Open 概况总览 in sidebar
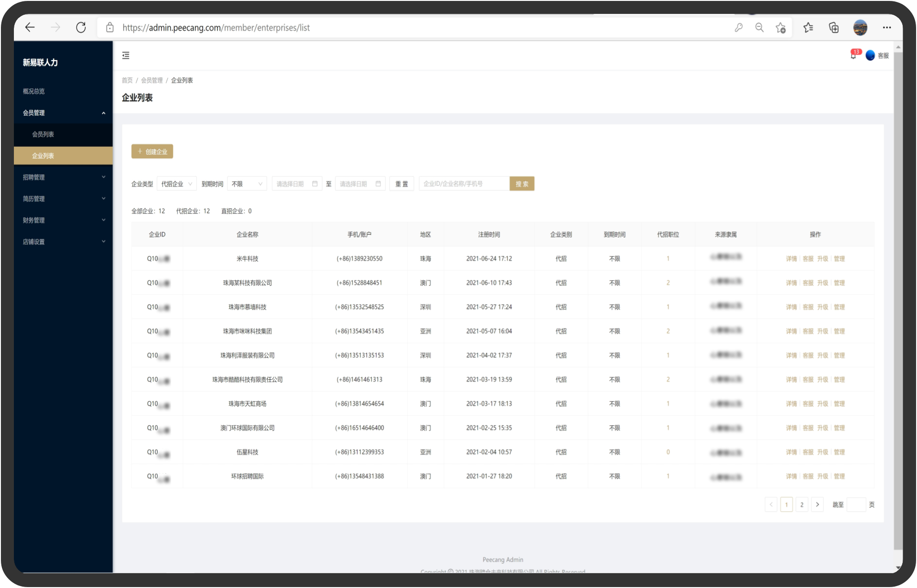 click(34, 91)
